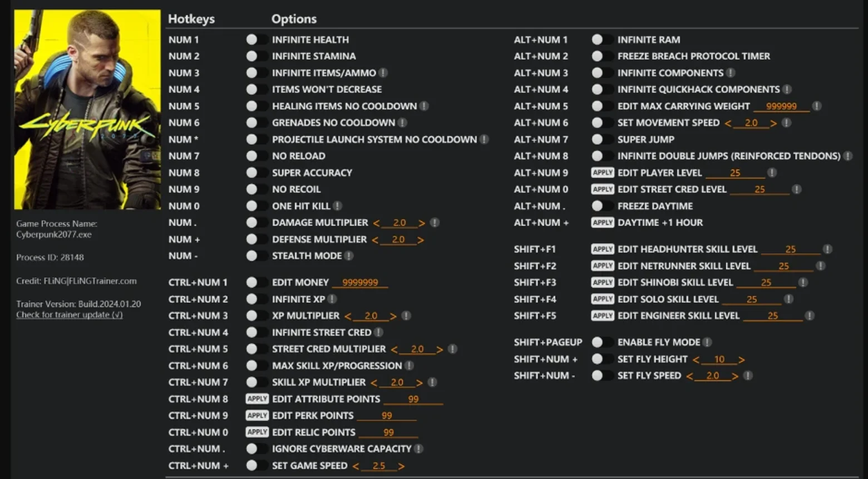This screenshot has width=868, height=479.
Task: Enable the Edit Money toggle
Action: pos(256,282)
